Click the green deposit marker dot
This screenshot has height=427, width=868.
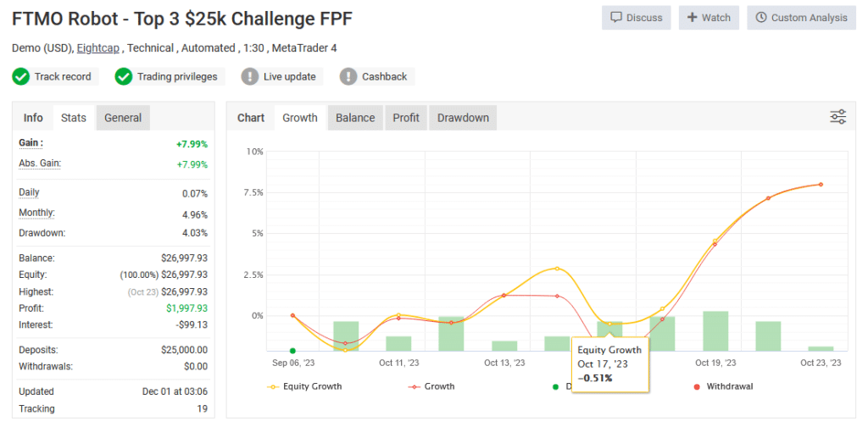click(292, 350)
